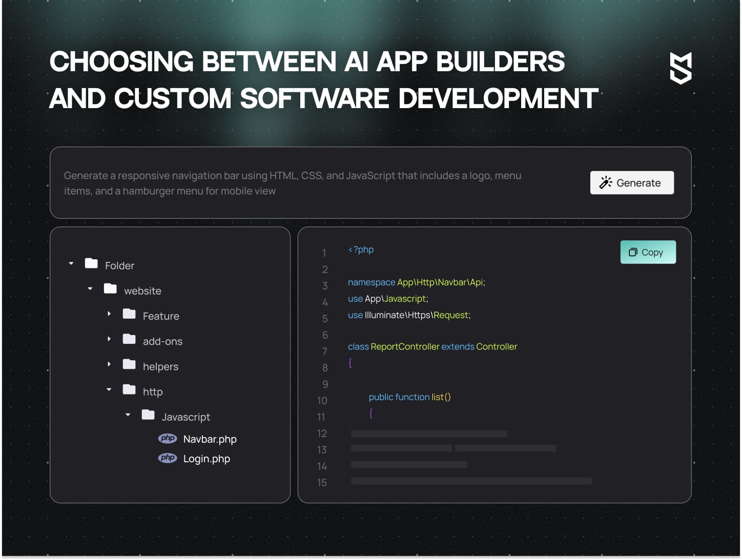Click the Feature folder icon
The image size is (742, 560).
[129, 314]
